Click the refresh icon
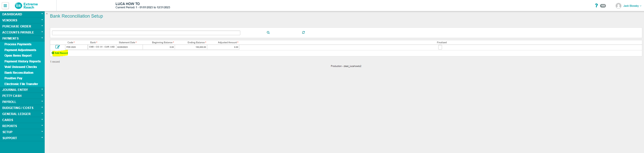 pyautogui.click(x=303, y=32)
